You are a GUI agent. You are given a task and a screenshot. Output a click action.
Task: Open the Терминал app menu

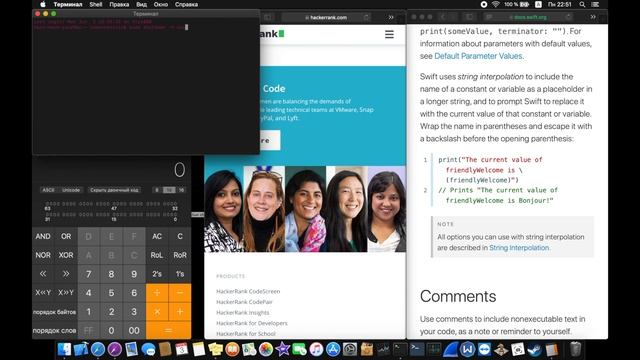coord(68,4)
